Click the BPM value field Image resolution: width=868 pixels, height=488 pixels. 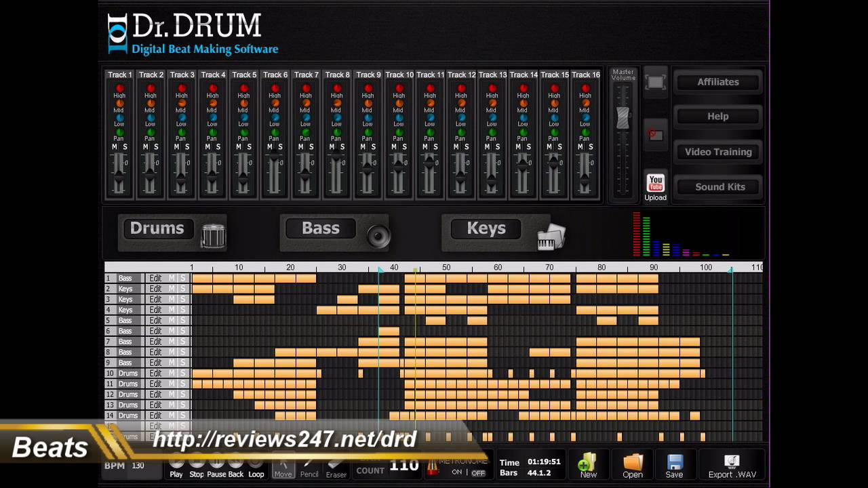(138, 466)
